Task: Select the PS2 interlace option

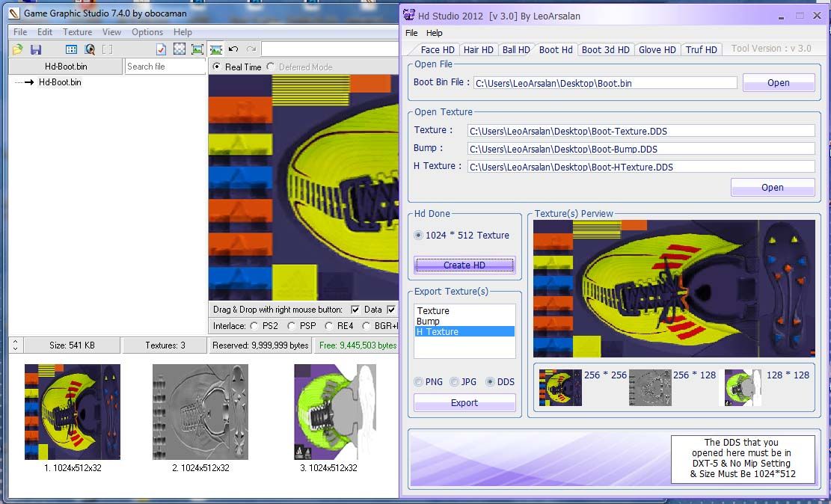Action: [254, 326]
